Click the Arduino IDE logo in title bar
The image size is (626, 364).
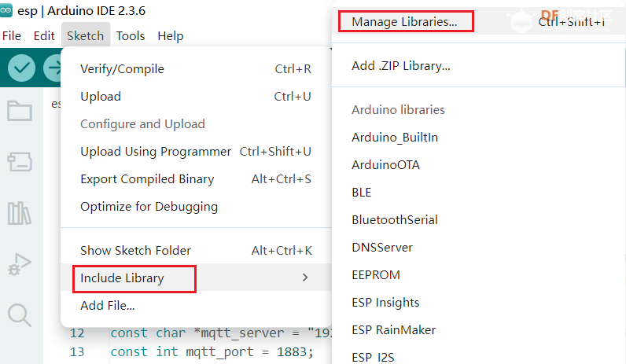[6, 10]
